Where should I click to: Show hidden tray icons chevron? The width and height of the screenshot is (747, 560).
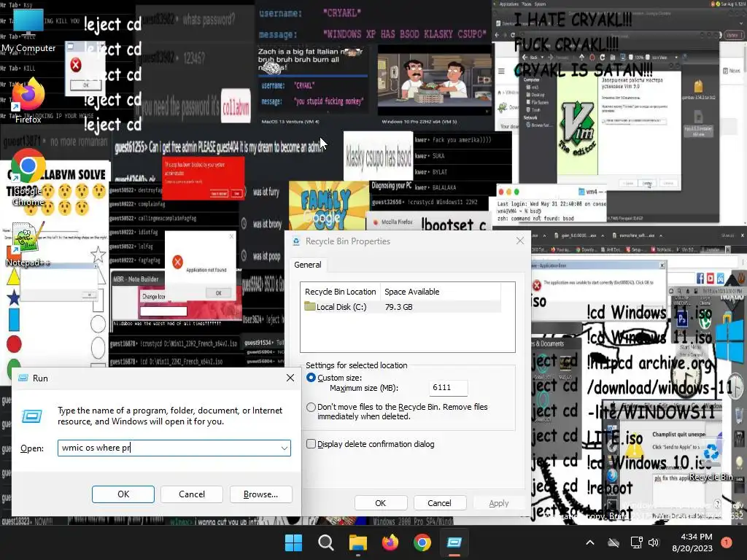[x=589, y=542]
